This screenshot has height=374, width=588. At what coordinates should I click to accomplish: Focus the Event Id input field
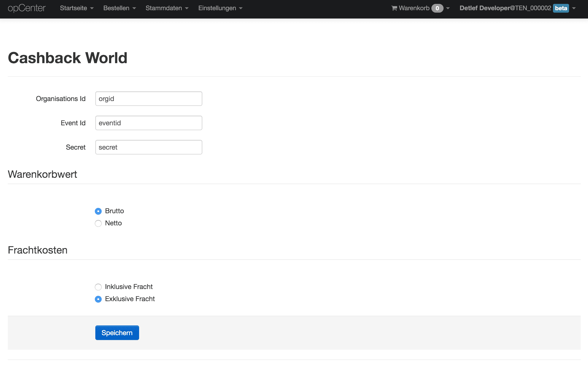point(149,123)
